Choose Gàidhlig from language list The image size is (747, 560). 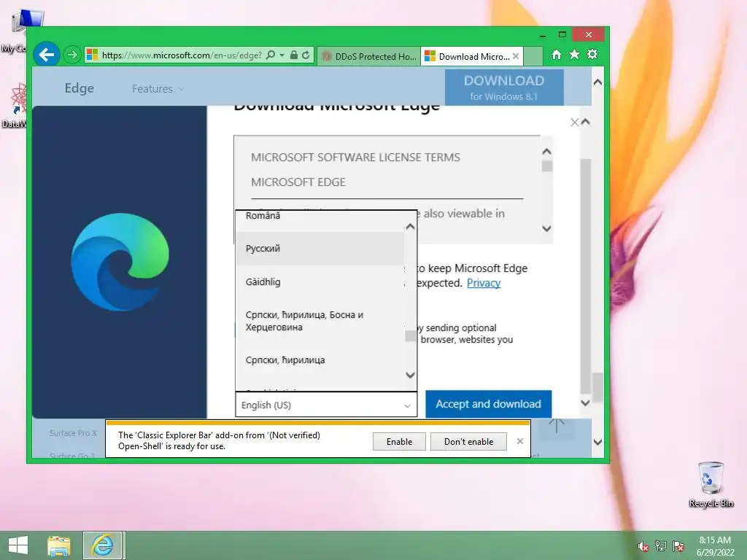320,282
